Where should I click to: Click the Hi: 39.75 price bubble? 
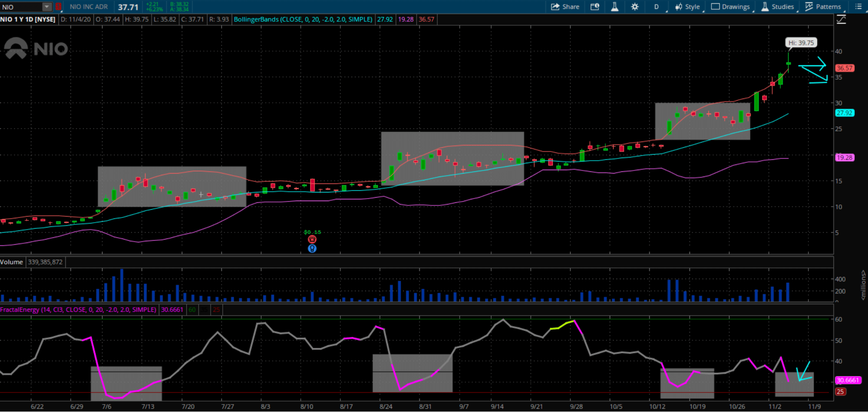click(x=801, y=43)
